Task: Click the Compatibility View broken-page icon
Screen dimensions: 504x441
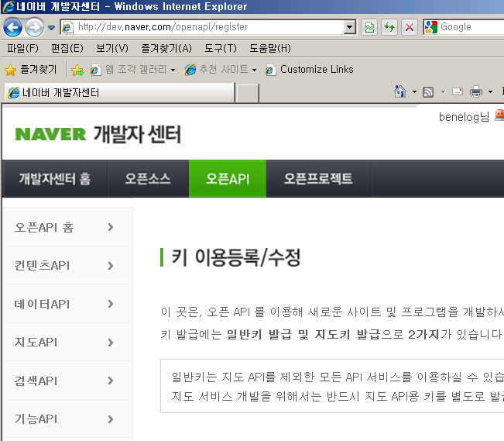Action: (369, 27)
